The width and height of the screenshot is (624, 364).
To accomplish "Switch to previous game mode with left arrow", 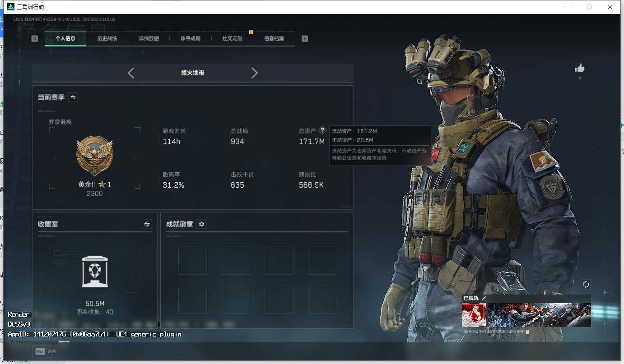I will coord(131,73).
